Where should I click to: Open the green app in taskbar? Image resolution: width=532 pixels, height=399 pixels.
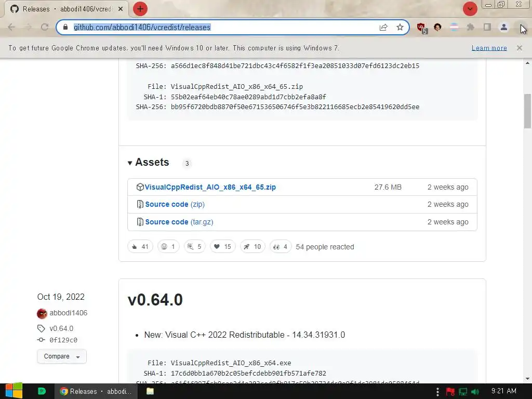pos(42,391)
